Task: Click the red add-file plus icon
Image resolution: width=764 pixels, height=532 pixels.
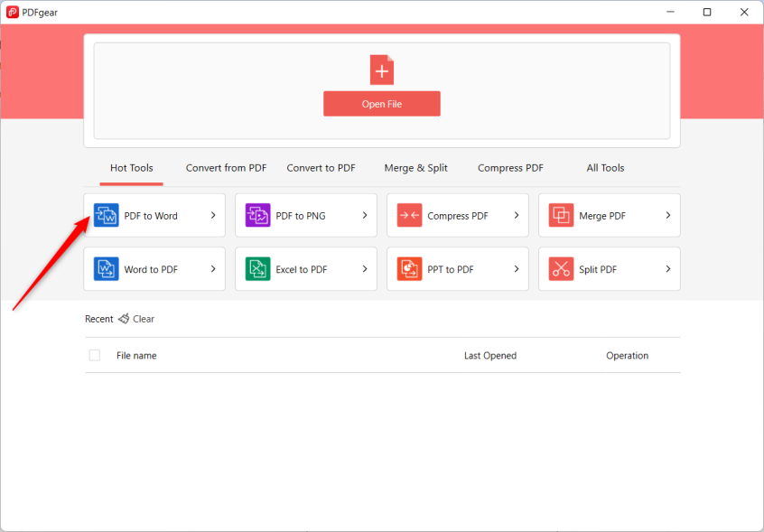Action: point(381,70)
